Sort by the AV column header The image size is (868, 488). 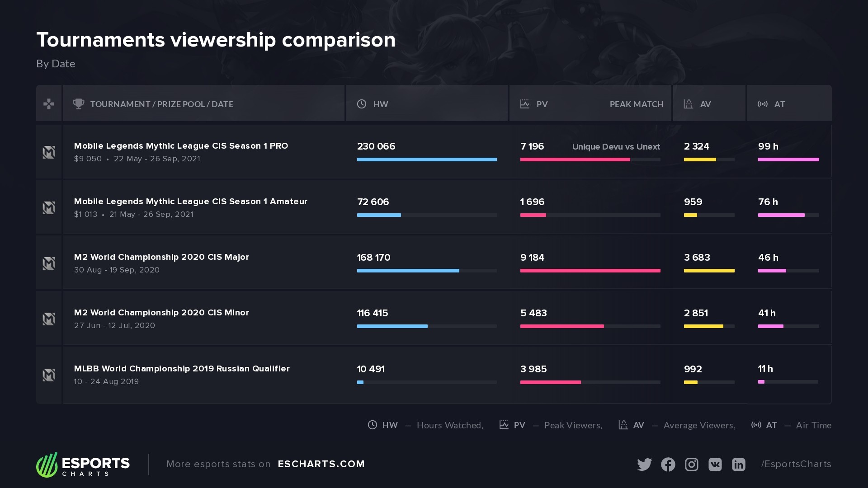tap(705, 104)
